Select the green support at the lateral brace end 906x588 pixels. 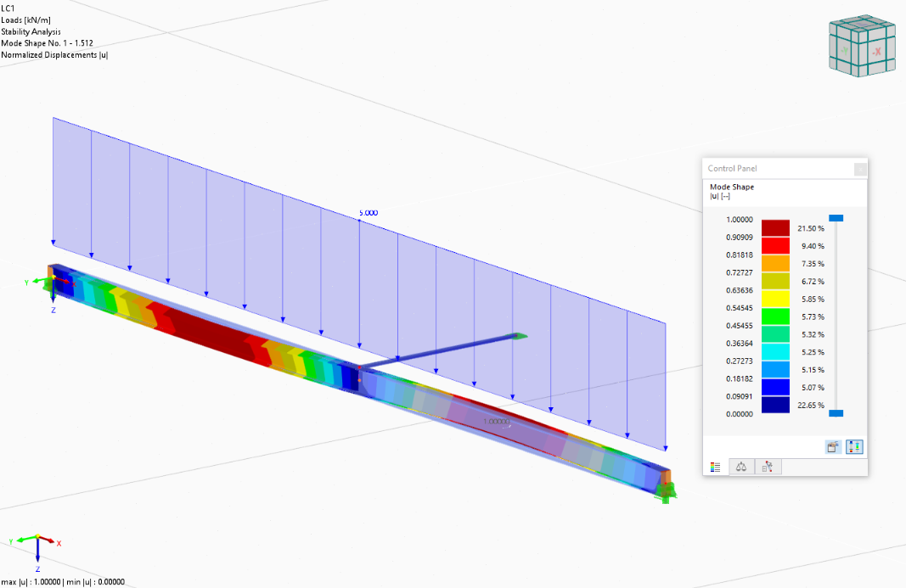point(520,336)
